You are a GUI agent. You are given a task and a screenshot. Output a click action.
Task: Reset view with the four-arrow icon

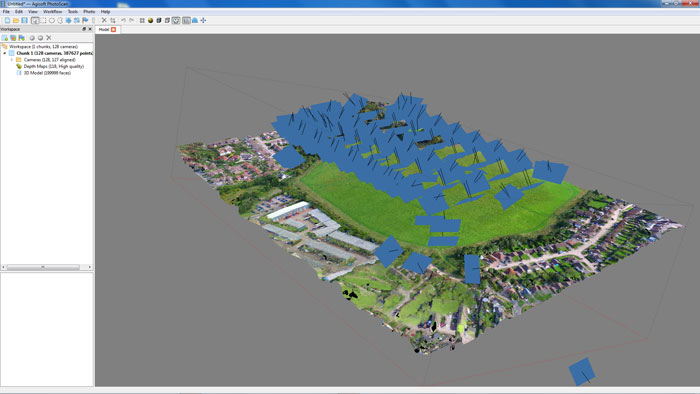tap(203, 21)
